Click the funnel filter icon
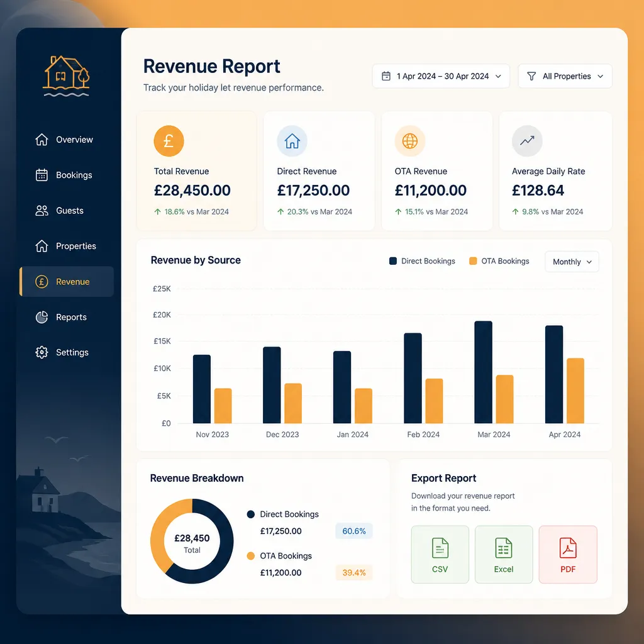644x644 pixels. 531,76
